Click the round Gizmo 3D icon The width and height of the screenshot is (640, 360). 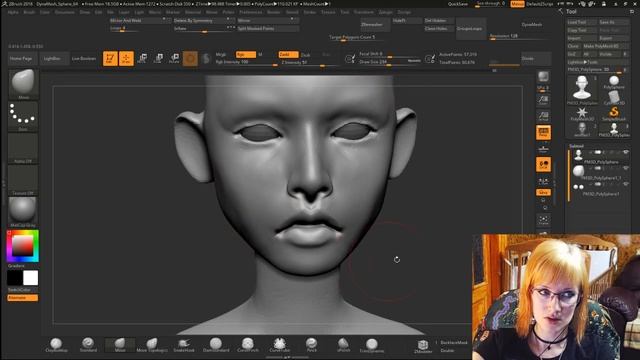[x=190, y=58]
